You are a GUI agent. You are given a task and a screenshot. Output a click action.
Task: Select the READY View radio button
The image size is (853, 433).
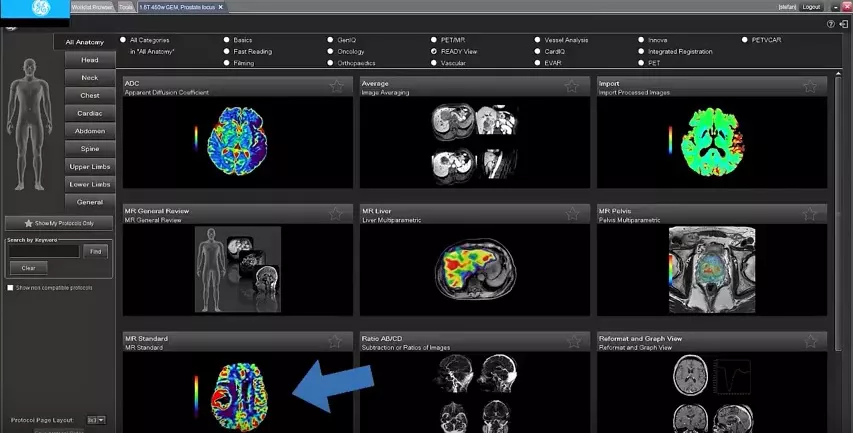coord(434,51)
